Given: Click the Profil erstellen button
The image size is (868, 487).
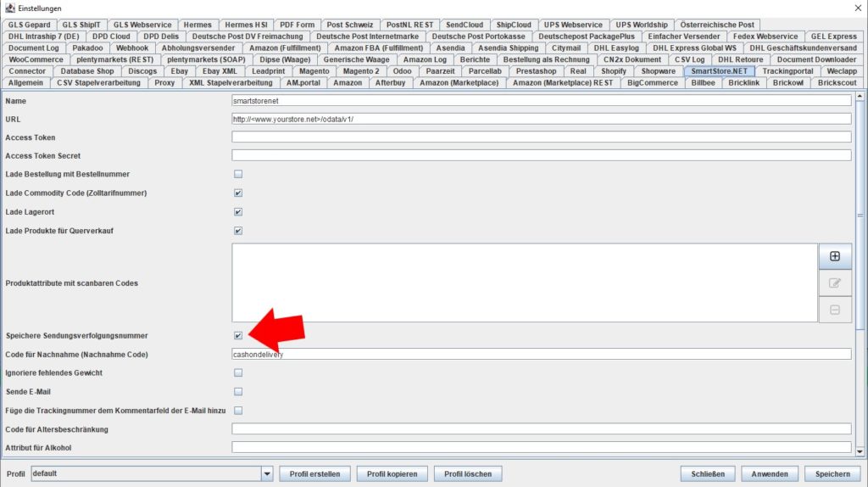Looking at the screenshot, I should [x=314, y=473].
